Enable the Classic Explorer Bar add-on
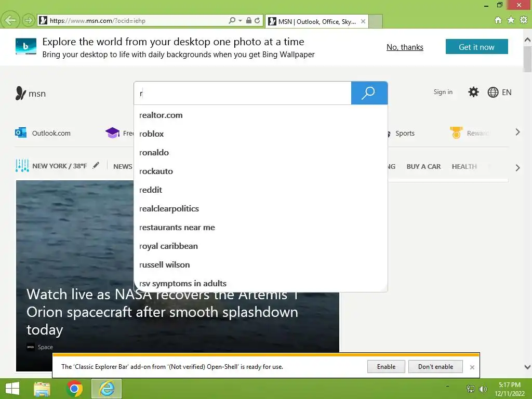This screenshot has width=532, height=399. [386, 367]
